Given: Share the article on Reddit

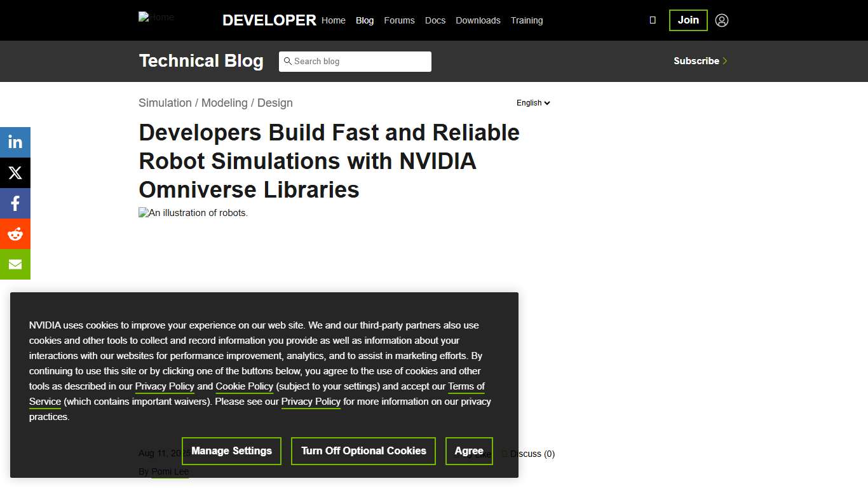Looking at the screenshot, I should click(x=15, y=233).
